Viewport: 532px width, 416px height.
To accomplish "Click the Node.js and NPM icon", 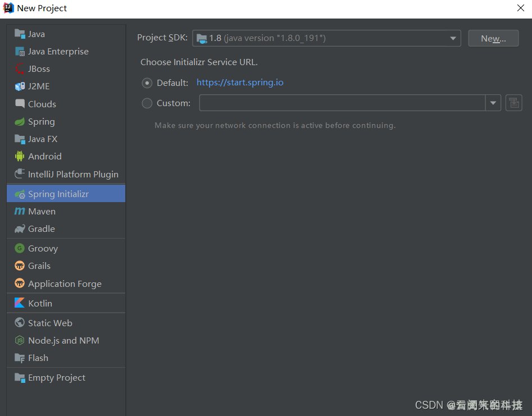I will pos(20,341).
